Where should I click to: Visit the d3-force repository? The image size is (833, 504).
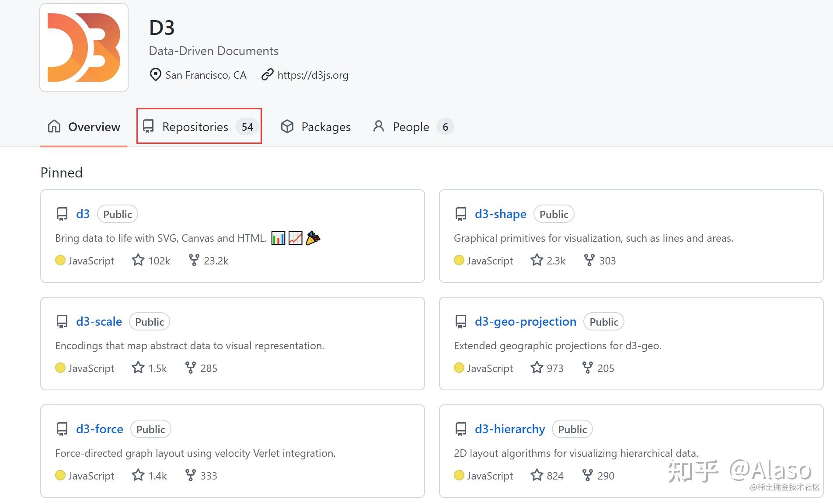tap(99, 429)
